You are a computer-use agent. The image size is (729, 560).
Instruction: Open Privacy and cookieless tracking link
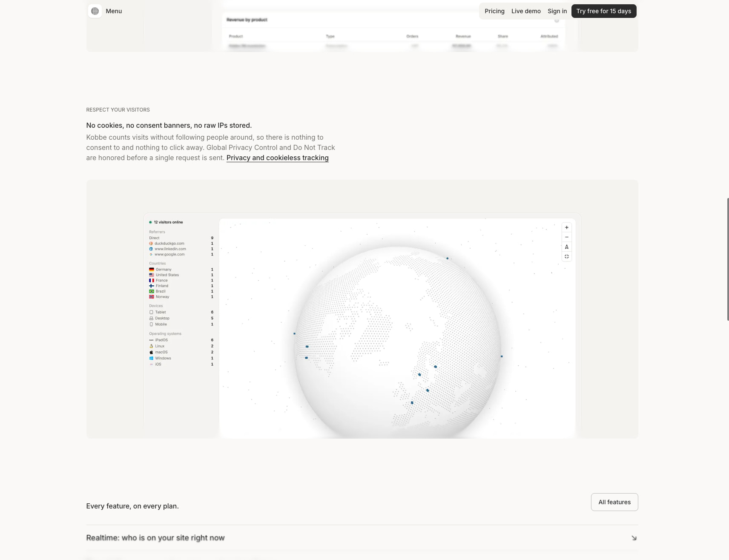coord(278,158)
